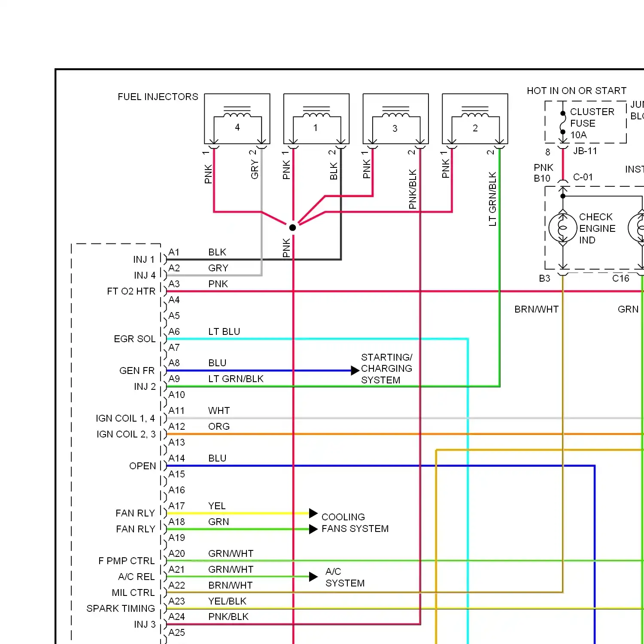The width and height of the screenshot is (644, 644).
Task: Click the INJ 2 signal label
Action: click(145, 386)
